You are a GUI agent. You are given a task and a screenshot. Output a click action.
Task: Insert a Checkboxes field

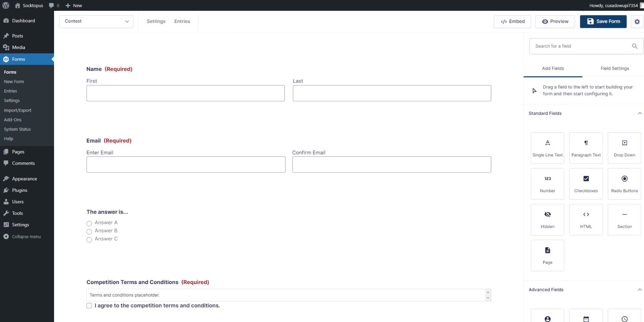[586, 184]
